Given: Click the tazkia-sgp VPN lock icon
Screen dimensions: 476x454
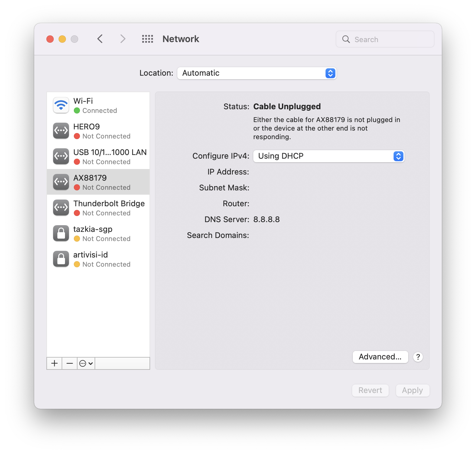Looking at the screenshot, I should coord(61,233).
